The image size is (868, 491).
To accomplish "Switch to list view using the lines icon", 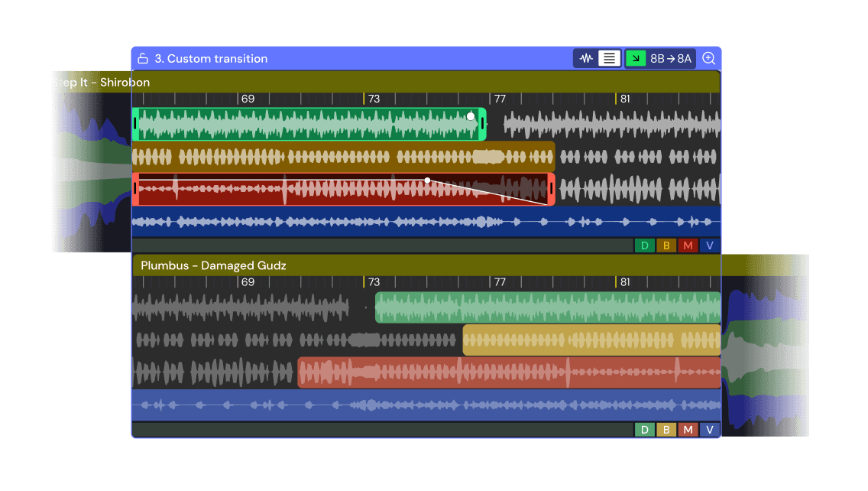I will tap(608, 58).
